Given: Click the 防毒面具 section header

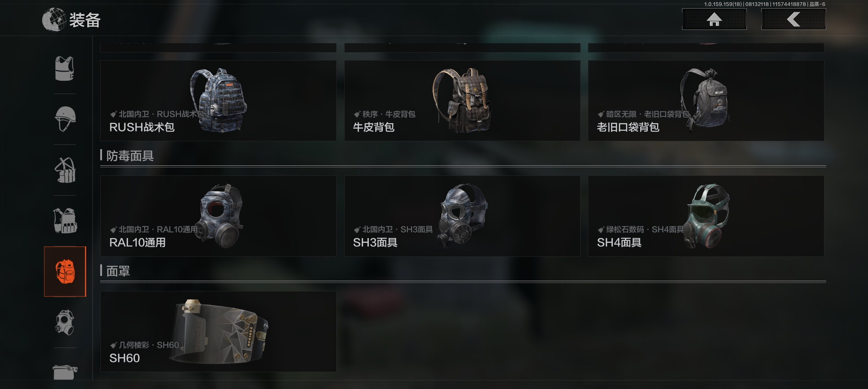Looking at the screenshot, I should 130,156.
